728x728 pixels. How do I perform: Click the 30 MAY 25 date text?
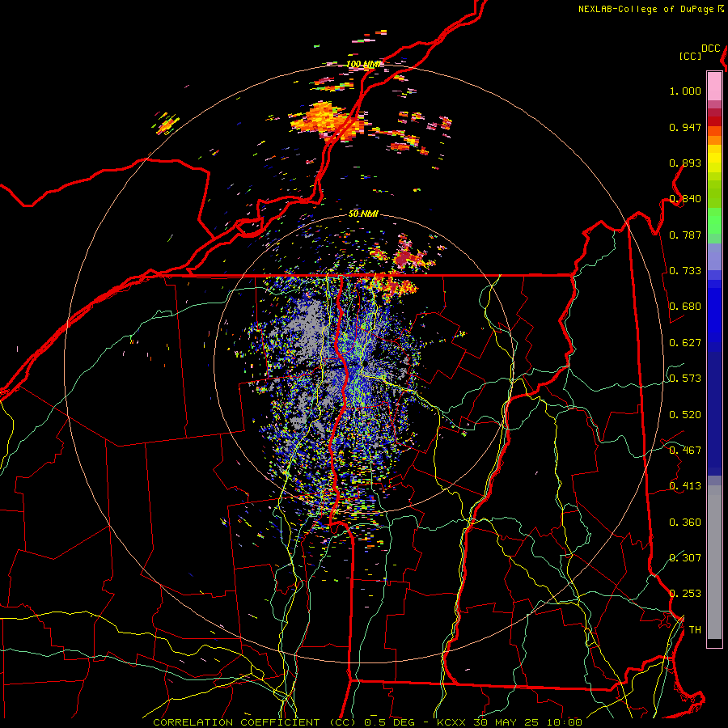pyautogui.click(x=506, y=722)
